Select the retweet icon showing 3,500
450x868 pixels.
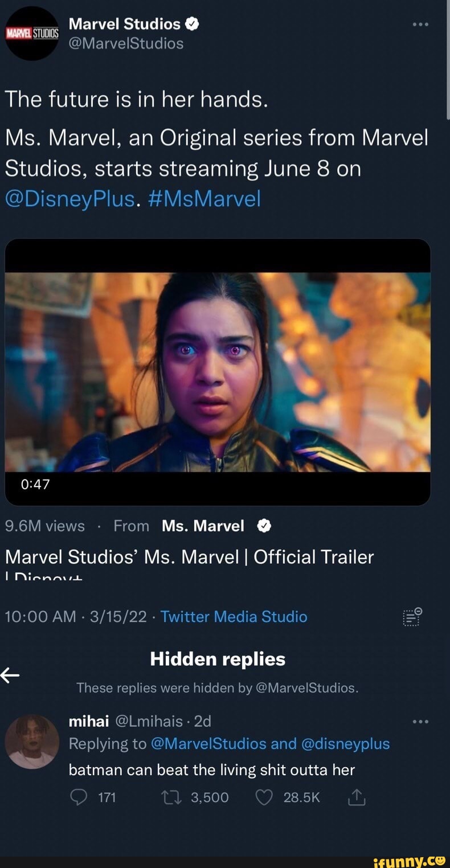click(170, 797)
